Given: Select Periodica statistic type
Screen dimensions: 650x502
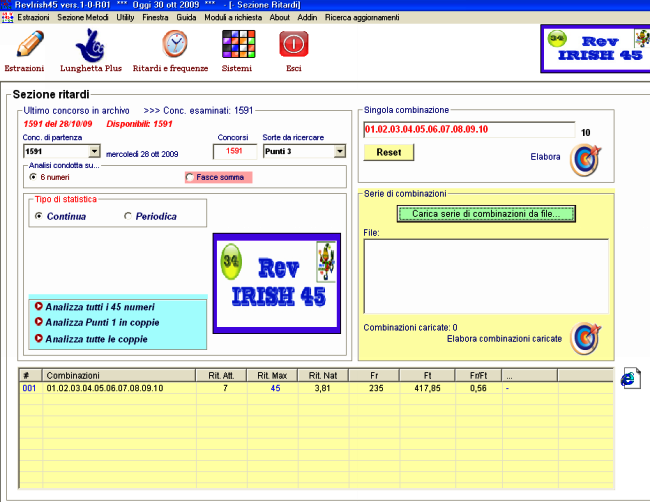Looking at the screenshot, I should (x=128, y=216).
